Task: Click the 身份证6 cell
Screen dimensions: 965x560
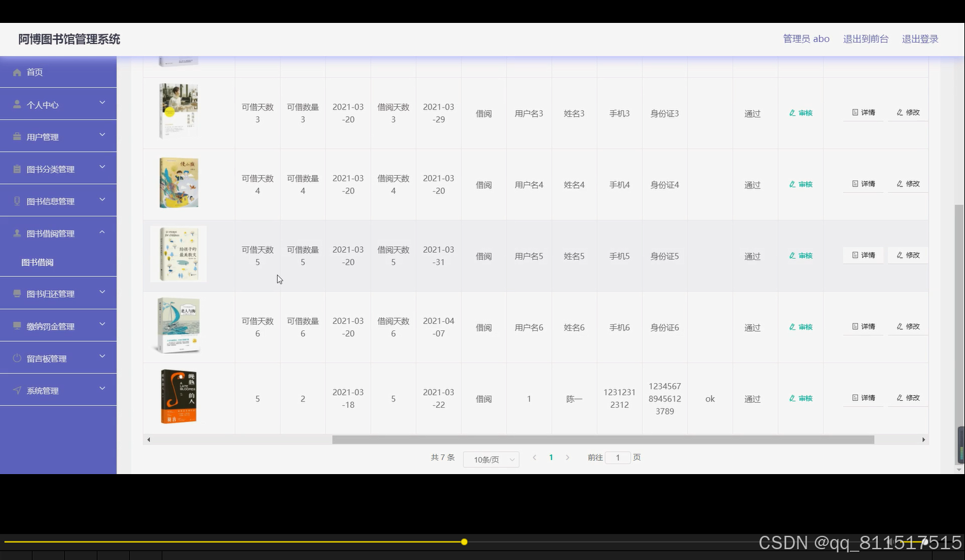Action: pyautogui.click(x=665, y=328)
